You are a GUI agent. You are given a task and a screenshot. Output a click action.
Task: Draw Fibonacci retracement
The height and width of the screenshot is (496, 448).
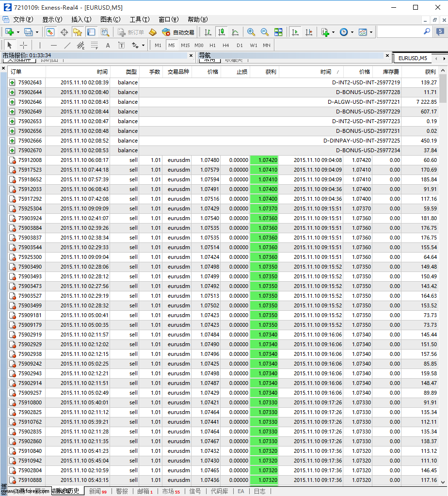pos(94,45)
